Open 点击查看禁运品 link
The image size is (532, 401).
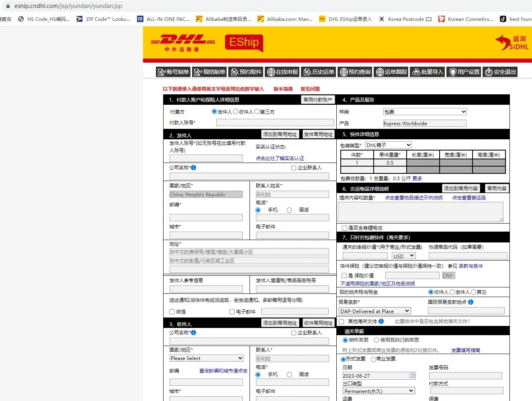coord(469,197)
